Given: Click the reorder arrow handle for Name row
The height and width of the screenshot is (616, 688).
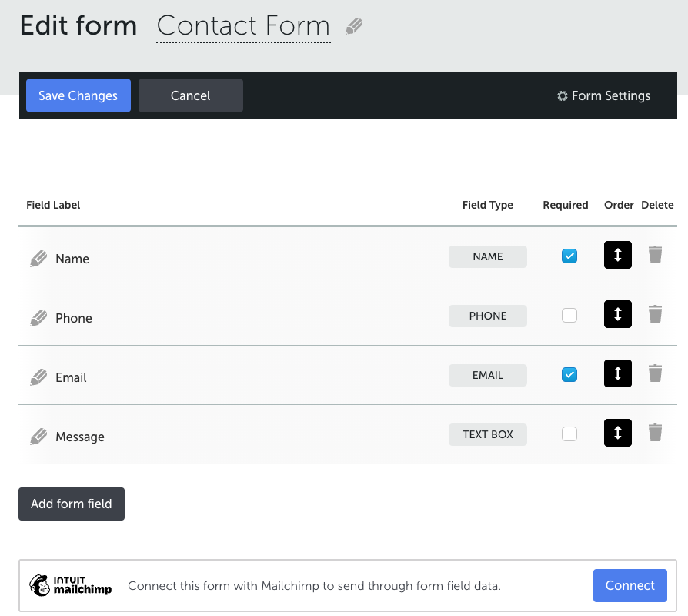Looking at the screenshot, I should (x=618, y=255).
